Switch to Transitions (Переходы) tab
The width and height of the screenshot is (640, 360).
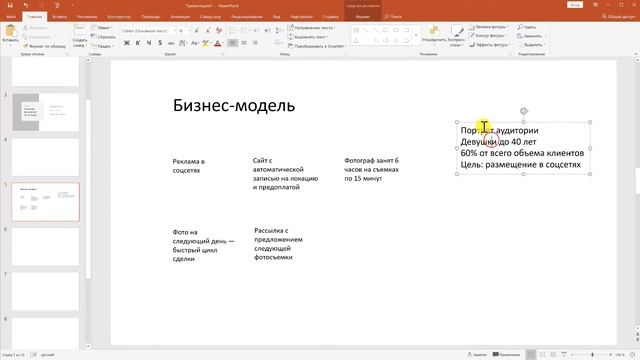pos(151,17)
